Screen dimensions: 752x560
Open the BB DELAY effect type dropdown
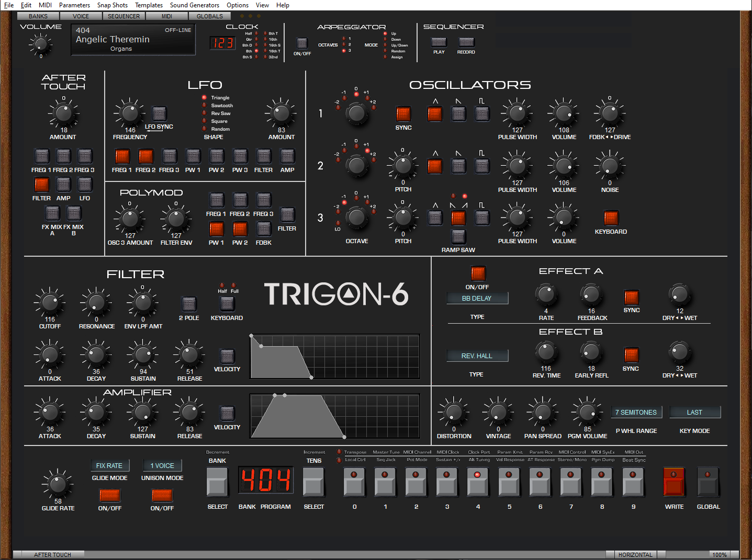477,299
